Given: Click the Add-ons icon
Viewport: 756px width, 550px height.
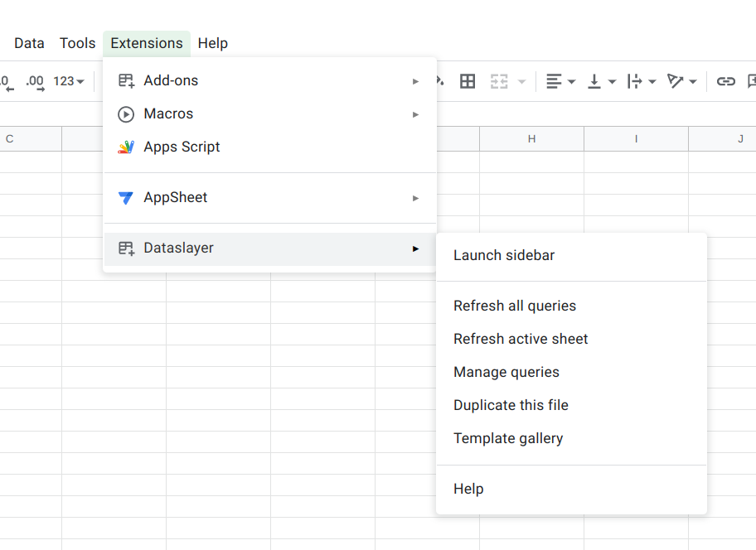Looking at the screenshot, I should (x=126, y=81).
